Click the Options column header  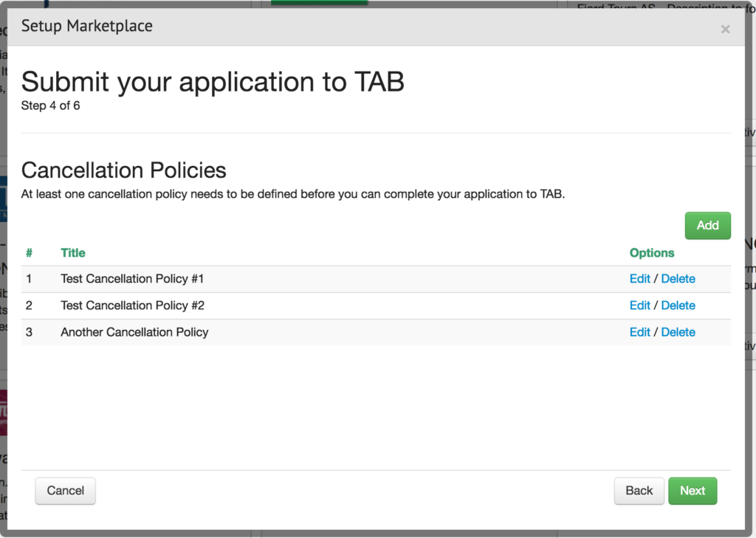pyautogui.click(x=652, y=252)
